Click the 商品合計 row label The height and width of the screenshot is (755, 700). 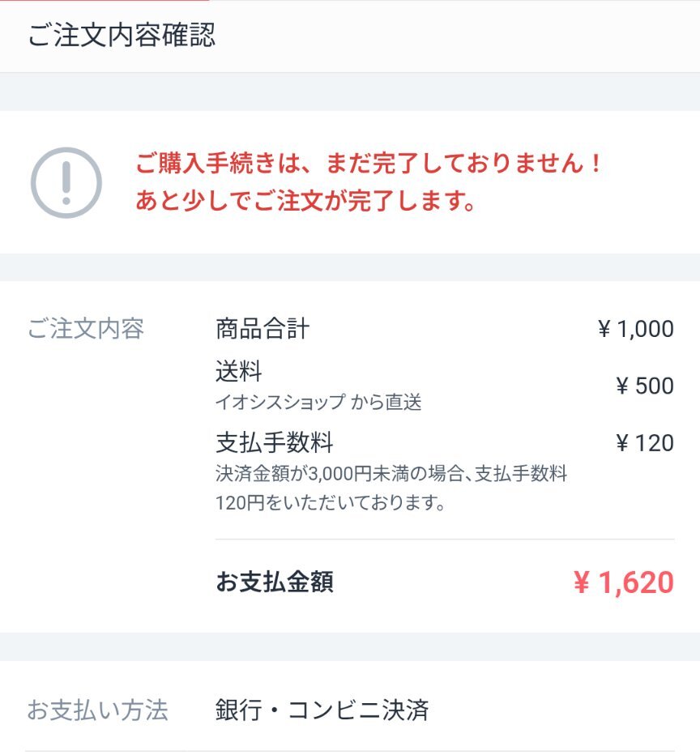(x=262, y=329)
